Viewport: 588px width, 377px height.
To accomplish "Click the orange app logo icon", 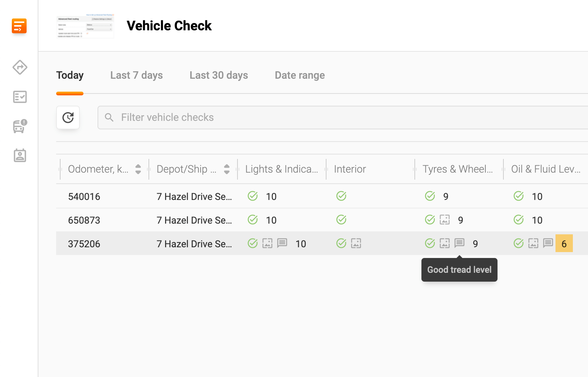I will click(x=19, y=26).
